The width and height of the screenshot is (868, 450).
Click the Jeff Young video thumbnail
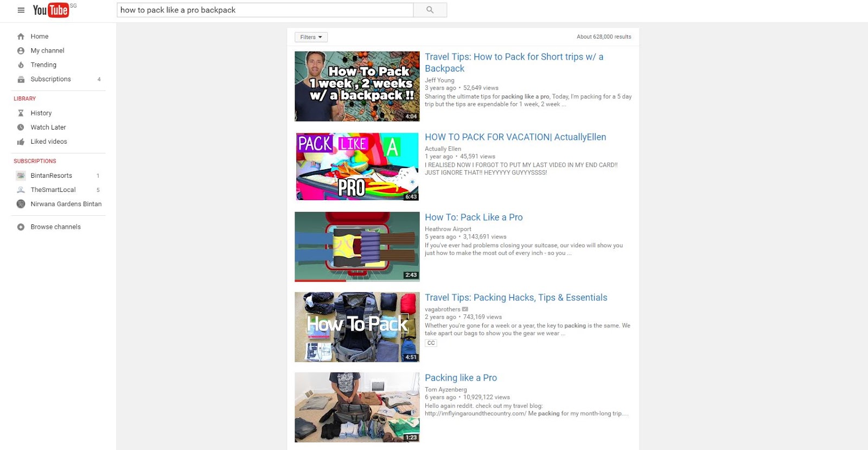point(357,86)
